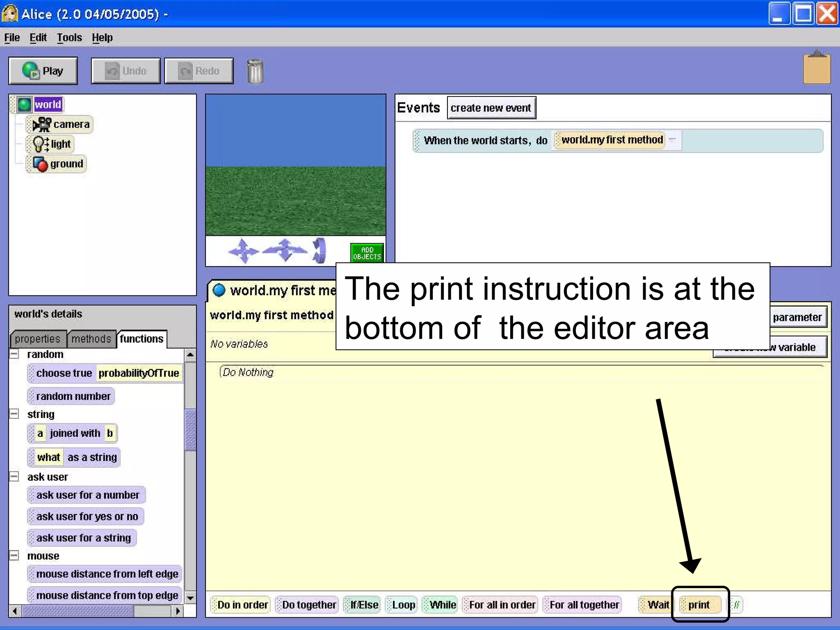Click the functions list scroll down arrow
Viewport: 840px width, 630px height.
pyautogui.click(x=190, y=598)
